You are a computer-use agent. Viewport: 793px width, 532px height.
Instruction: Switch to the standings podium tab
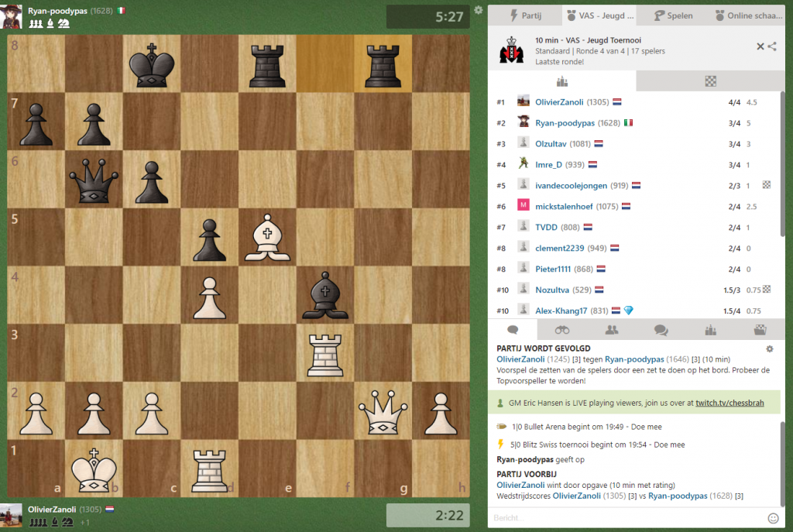click(562, 81)
